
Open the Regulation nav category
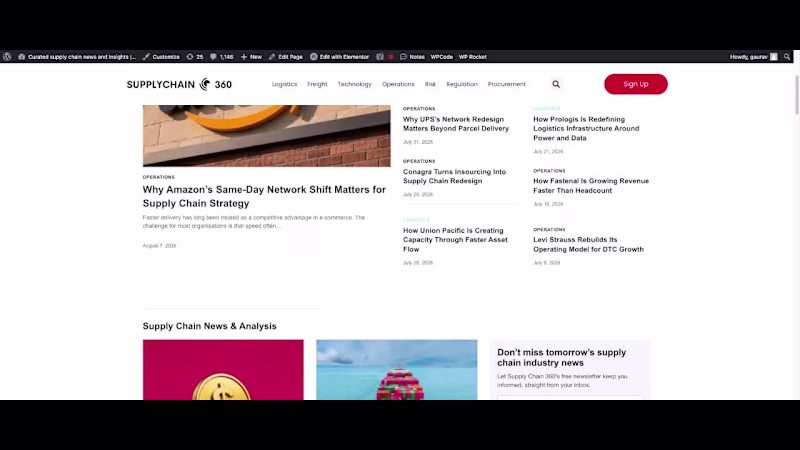[x=462, y=84]
